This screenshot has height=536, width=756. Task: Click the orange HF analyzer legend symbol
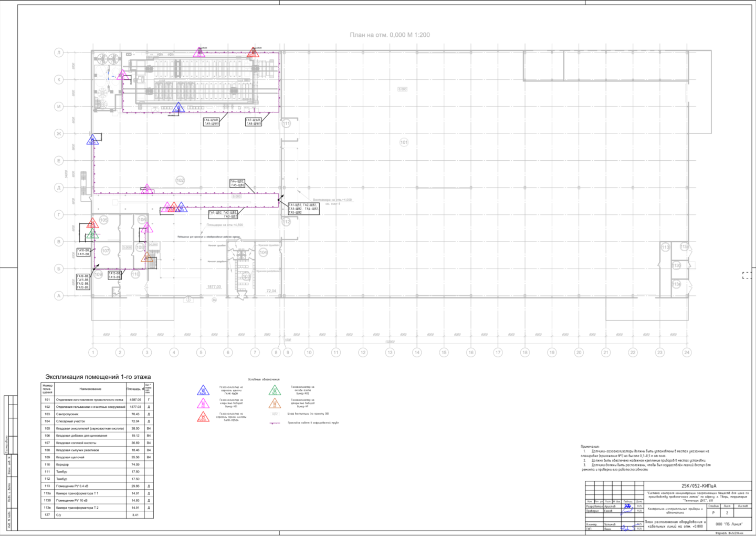click(x=275, y=404)
